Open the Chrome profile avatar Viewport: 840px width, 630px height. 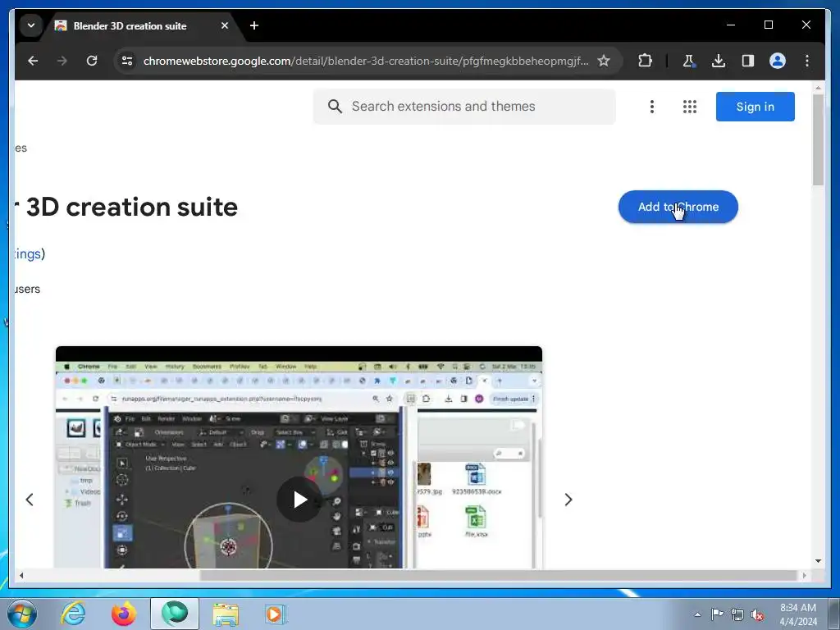click(x=778, y=61)
